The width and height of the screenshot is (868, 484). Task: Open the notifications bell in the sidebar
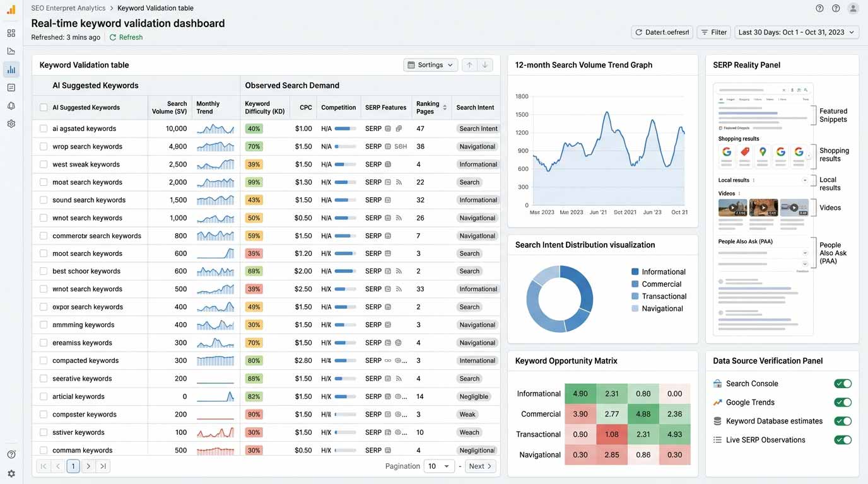point(11,106)
